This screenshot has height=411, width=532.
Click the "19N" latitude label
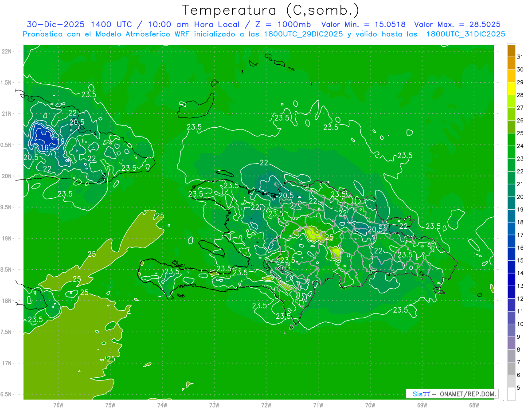coord(7,238)
